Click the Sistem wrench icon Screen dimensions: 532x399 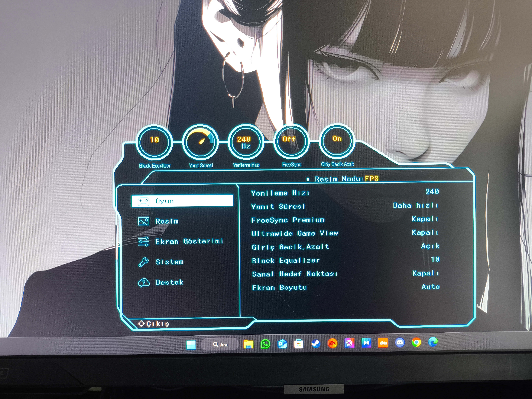click(144, 262)
